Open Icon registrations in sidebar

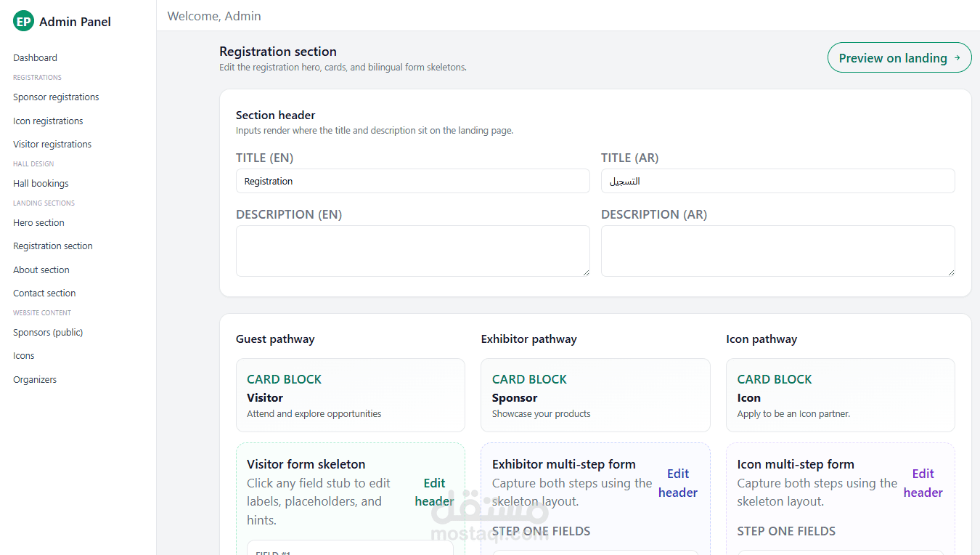coord(48,121)
